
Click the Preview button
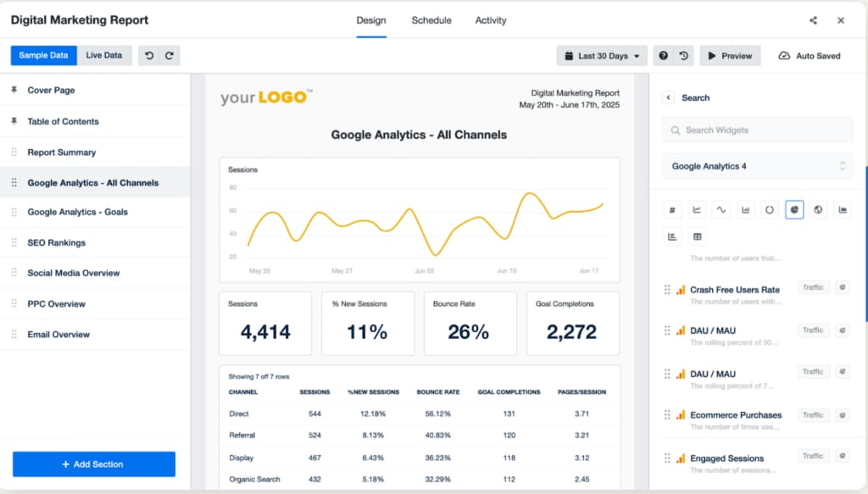tap(729, 56)
